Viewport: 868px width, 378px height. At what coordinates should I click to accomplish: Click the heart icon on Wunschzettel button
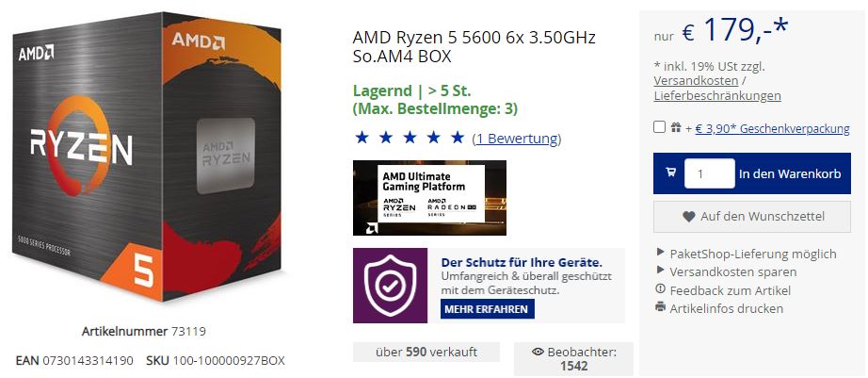tap(688, 217)
